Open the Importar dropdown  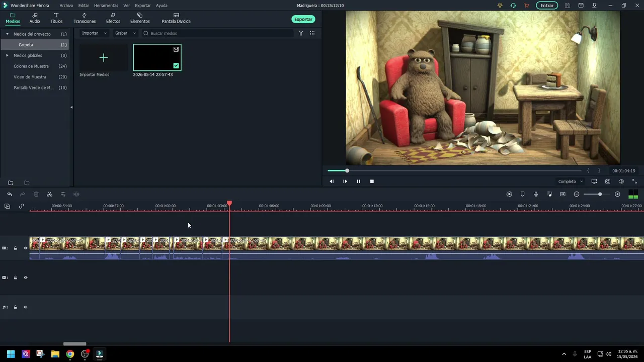[94, 33]
